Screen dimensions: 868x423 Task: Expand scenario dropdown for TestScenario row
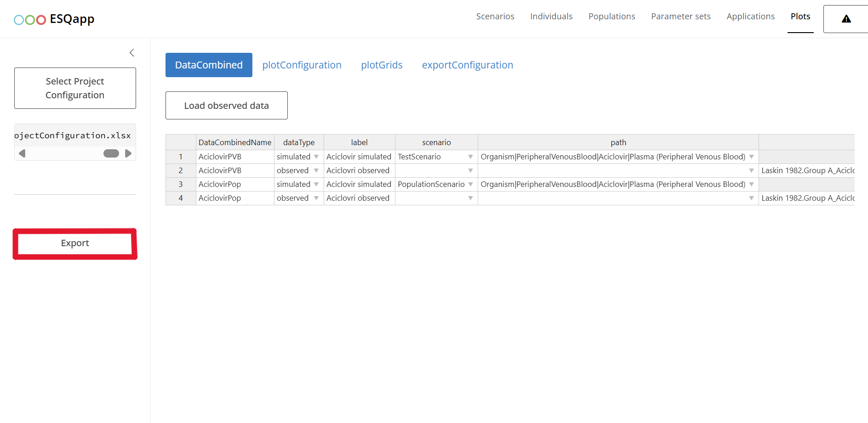point(470,157)
